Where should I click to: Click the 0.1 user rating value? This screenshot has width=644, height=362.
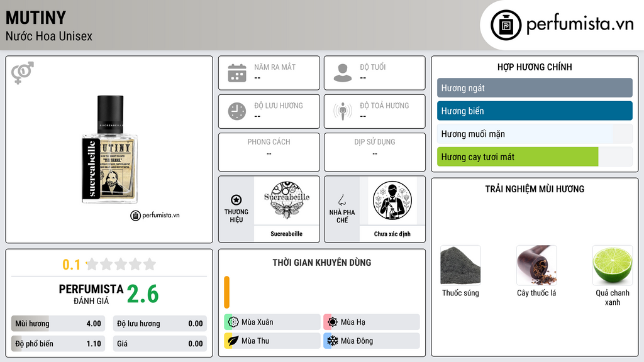(x=72, y=265)
